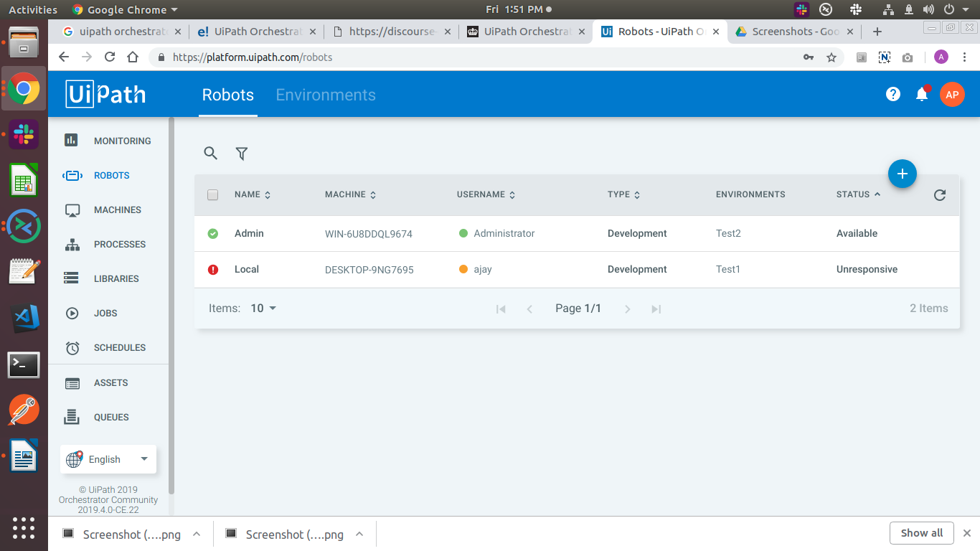This screenshot has width=980, height=551.
Task: Show applications grid in dock
Action: pos(24,527)
